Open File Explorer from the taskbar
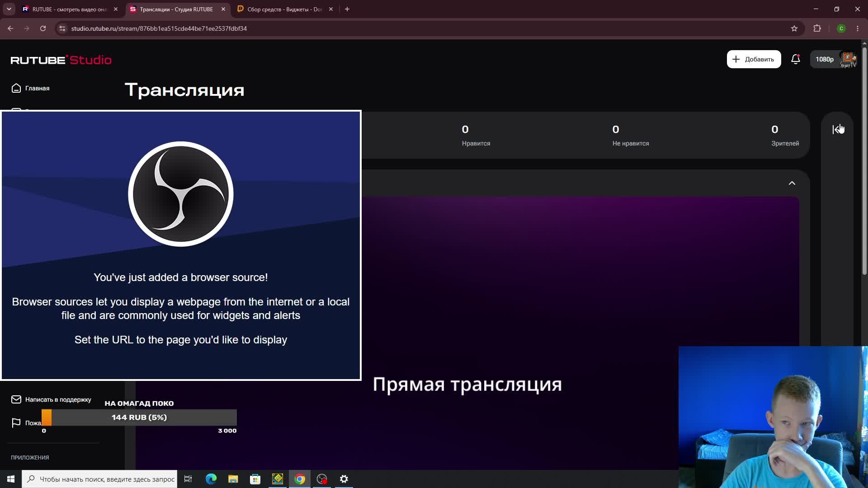868x488 pixels. [x=233, y=479]
